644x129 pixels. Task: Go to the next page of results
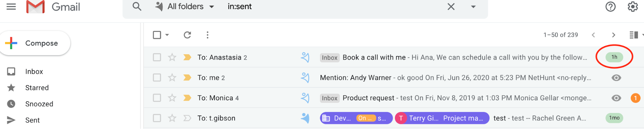(613, 35)
